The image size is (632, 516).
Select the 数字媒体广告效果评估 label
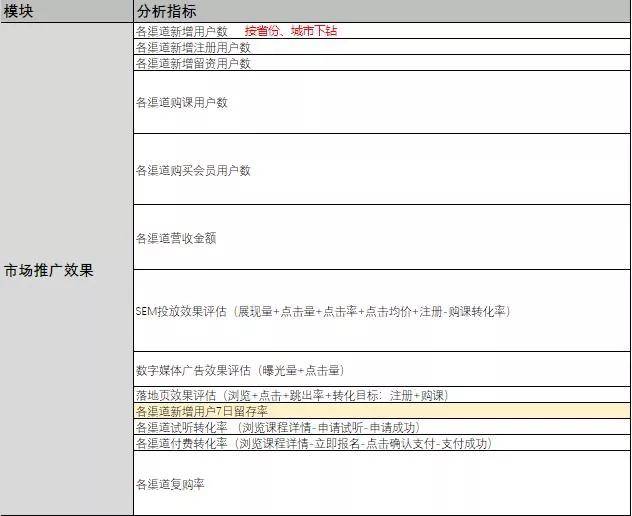click(x=193, y=370)
